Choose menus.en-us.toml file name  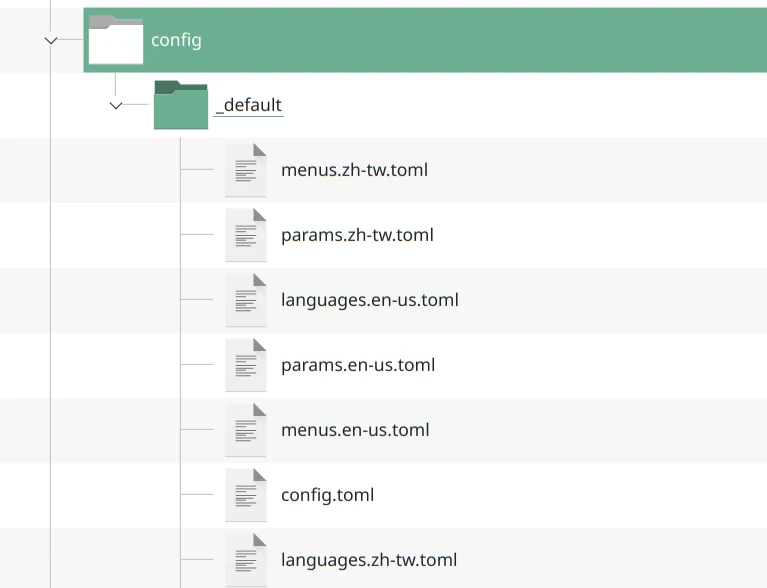click(x=355, y=430)
